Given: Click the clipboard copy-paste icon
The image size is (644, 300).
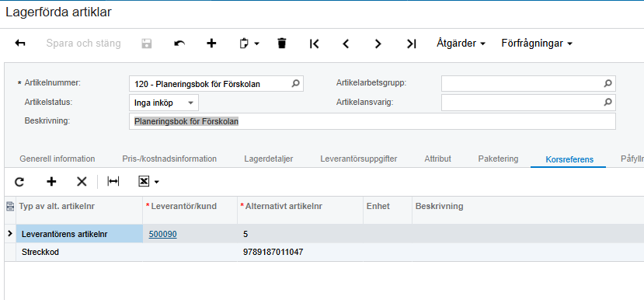Looking at the screenshot, I should point(244,44).
